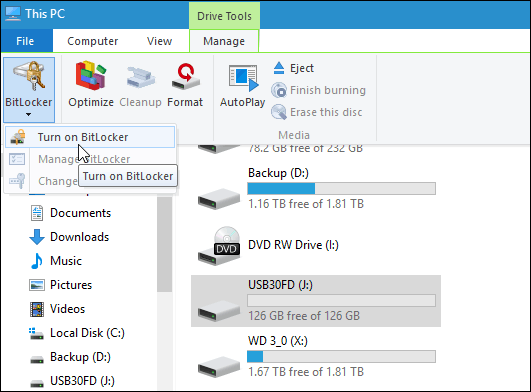Click the Backup (D:) usage bar
The image size is (531, 392).
[341, 189]
